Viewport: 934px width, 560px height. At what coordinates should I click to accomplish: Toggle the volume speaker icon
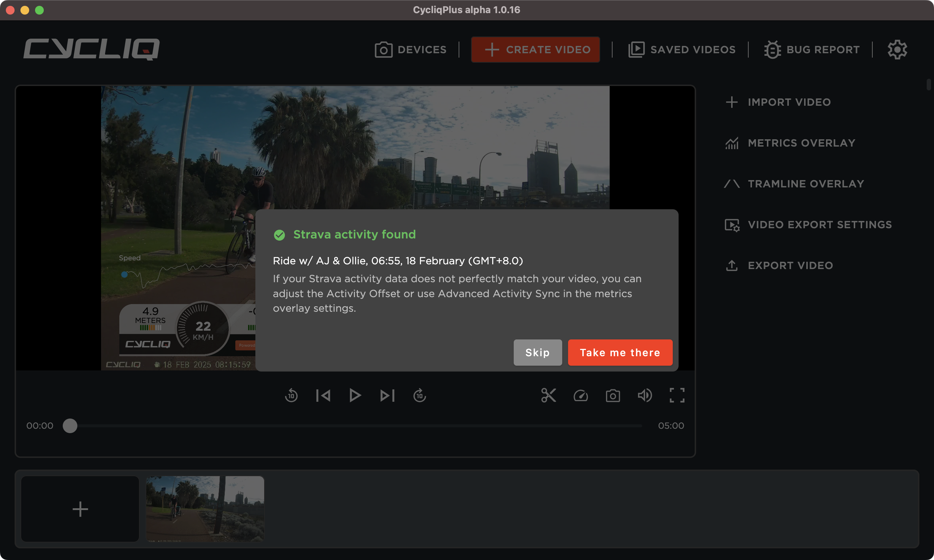(x=645, y=396)
